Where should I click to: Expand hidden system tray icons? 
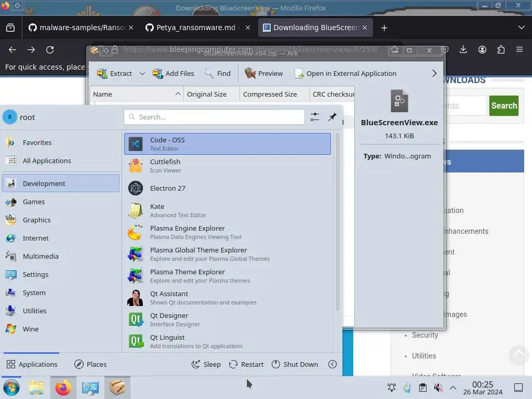[453, 388]
